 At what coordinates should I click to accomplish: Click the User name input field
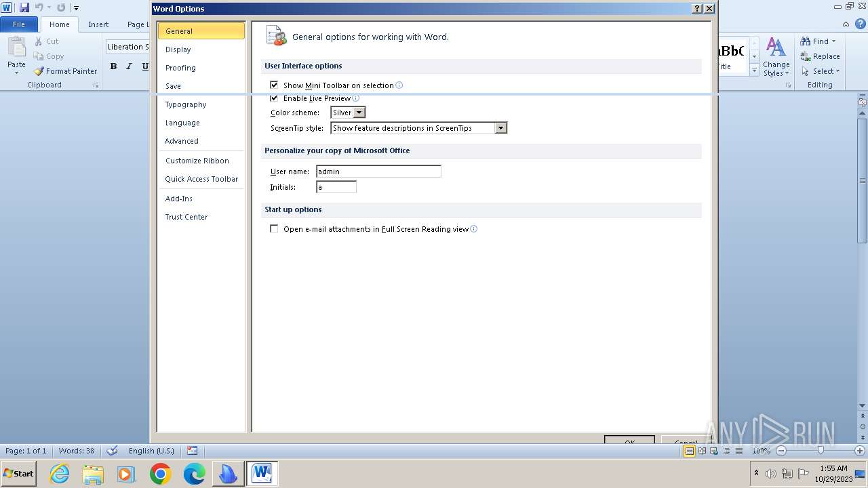(378, 171)
